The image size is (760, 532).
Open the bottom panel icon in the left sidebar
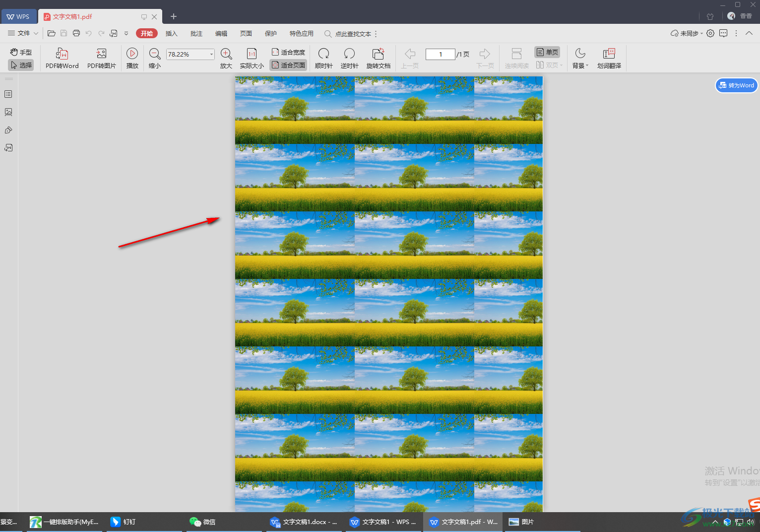[8, 148]
